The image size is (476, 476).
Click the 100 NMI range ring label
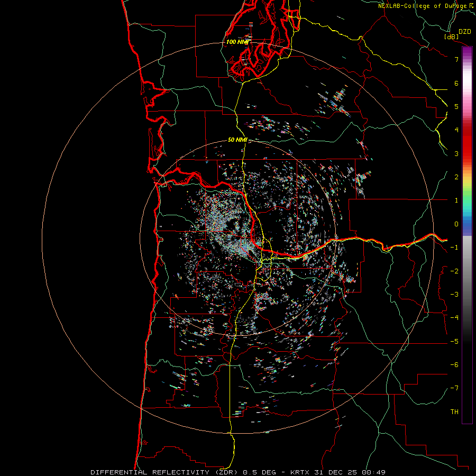(x=237, y=42)
